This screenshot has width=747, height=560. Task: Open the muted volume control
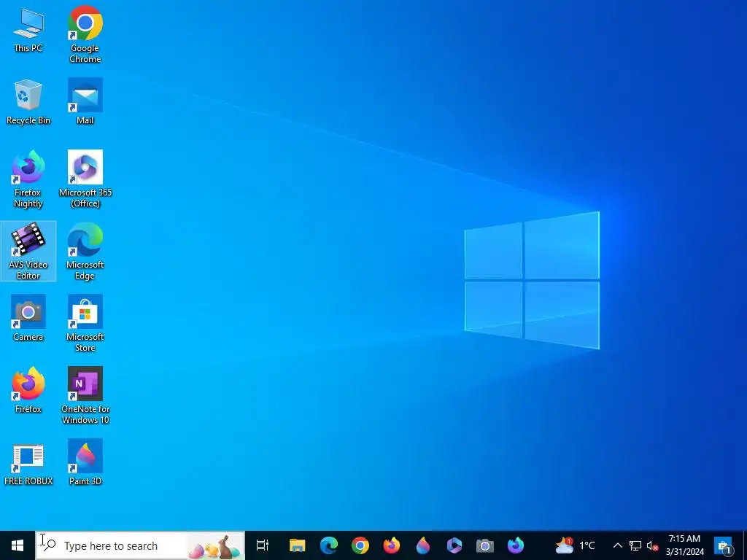(652, 545)
